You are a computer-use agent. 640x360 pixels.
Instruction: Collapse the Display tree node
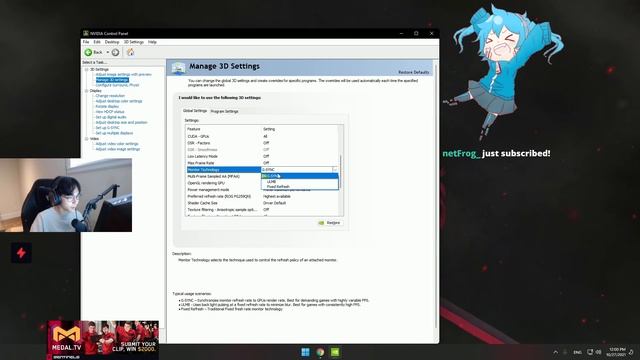point(87,91)
